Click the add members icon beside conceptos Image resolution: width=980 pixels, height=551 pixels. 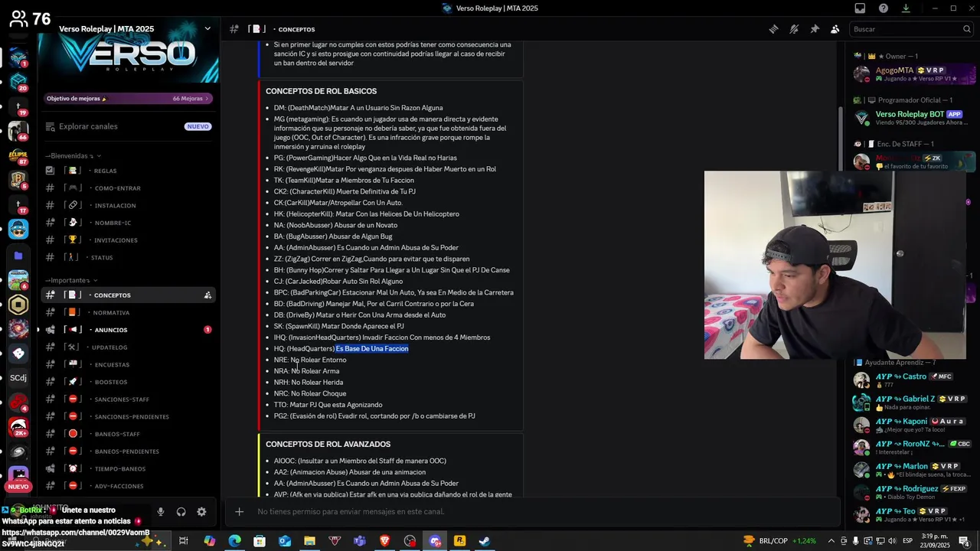pos(207,295)
